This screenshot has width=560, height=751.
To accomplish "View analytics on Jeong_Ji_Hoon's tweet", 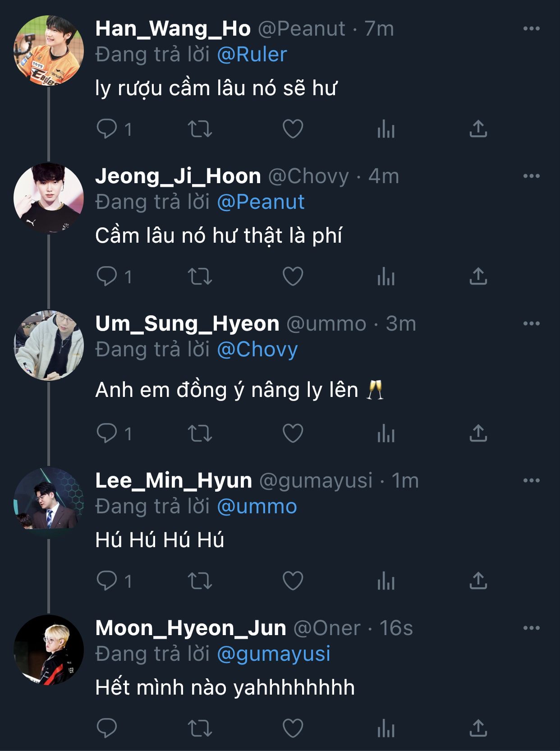I will tap(386, 276).
